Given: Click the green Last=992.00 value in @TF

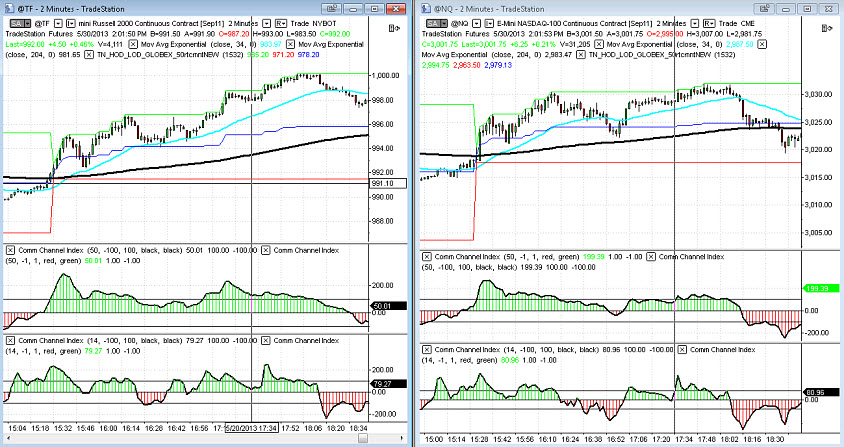Looking at the screenshot, I should tap(25, 44).
